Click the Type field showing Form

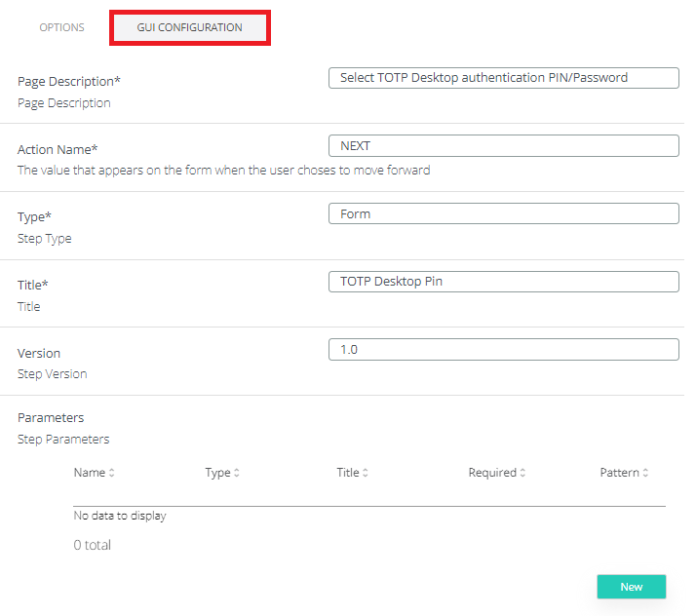coord(503,213)
